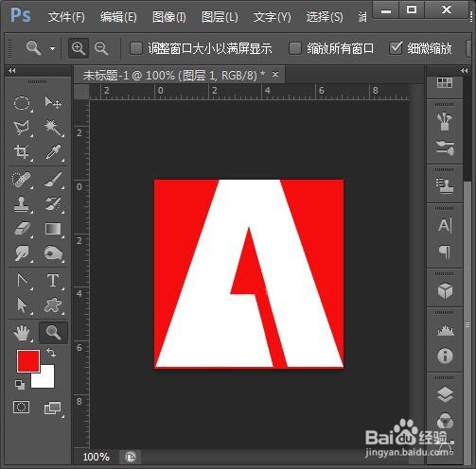Select the History Brush tool

pyautogui.click(x=53, y=204)
